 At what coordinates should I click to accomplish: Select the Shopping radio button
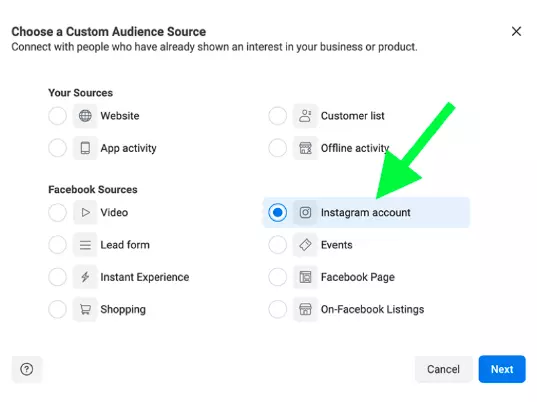point(58,309)
